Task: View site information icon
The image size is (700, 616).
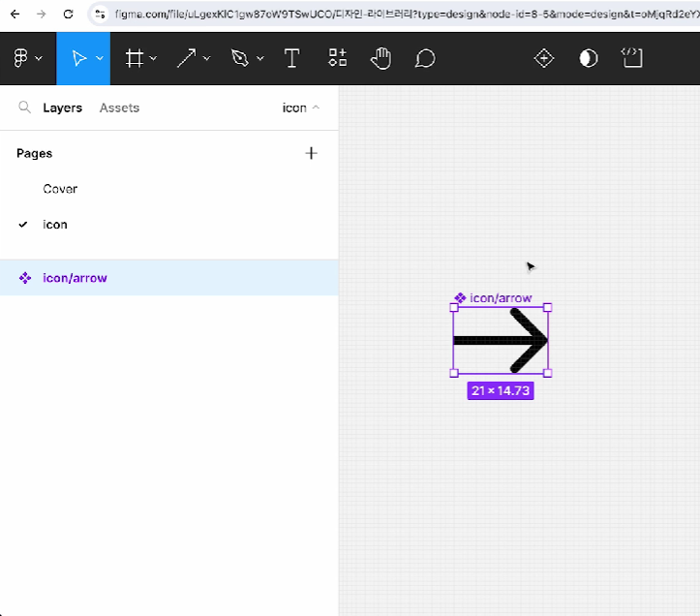Action: click(100, 14)
